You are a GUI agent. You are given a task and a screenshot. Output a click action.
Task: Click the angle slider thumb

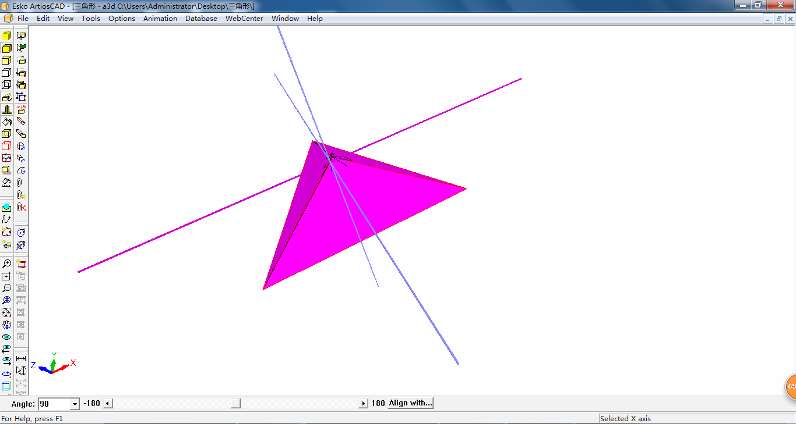click(236, 403)
